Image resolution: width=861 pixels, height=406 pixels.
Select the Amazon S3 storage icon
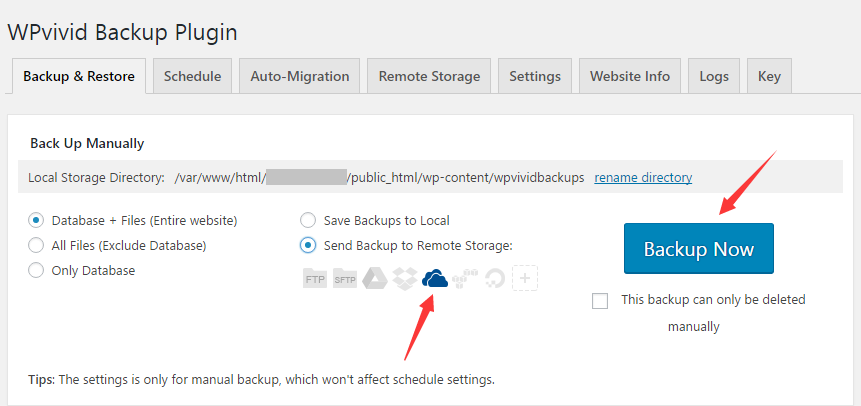(465, 279)
